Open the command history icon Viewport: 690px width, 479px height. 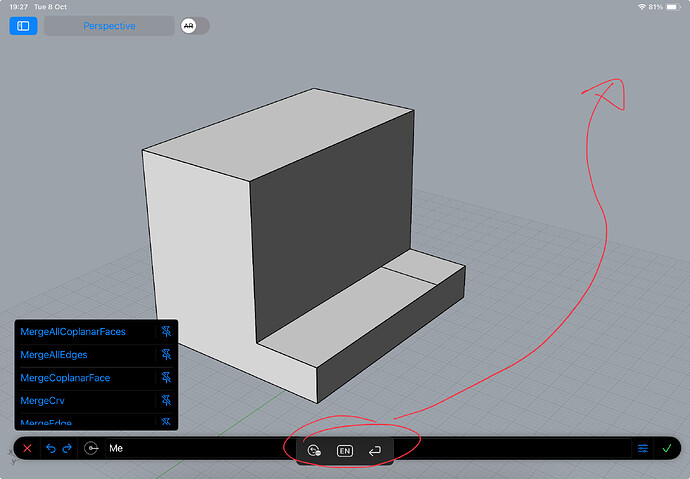91,448
